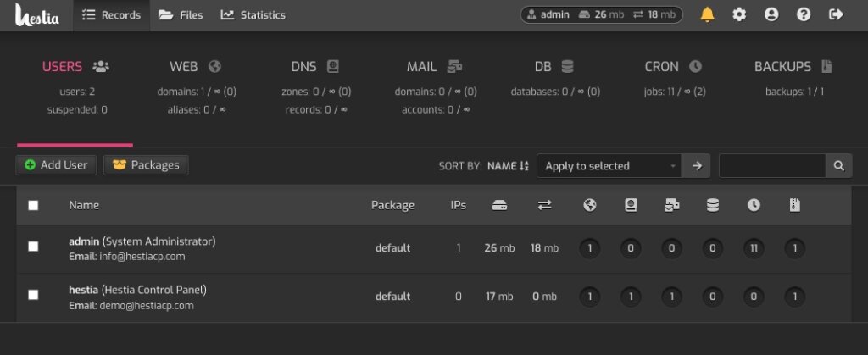Open the help question mark icon
The image size is (868, 355).
pyautogui.click(x=804, y=15)
